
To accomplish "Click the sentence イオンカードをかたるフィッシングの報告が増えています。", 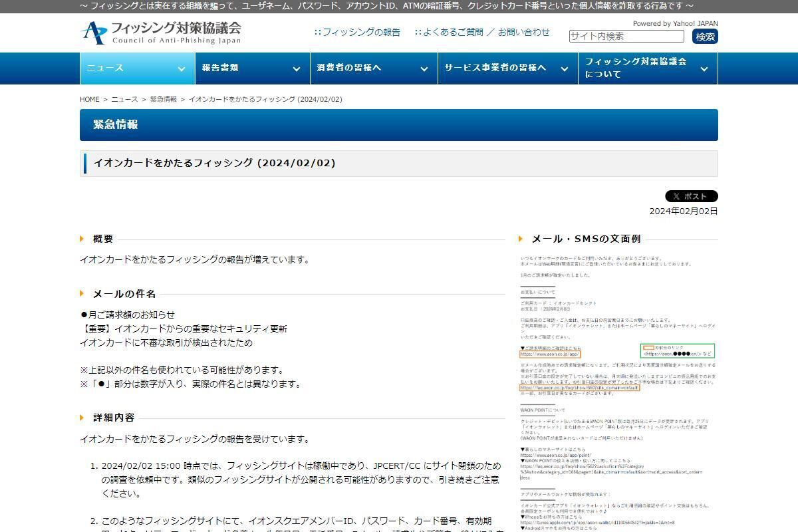I will pos(196,259).
